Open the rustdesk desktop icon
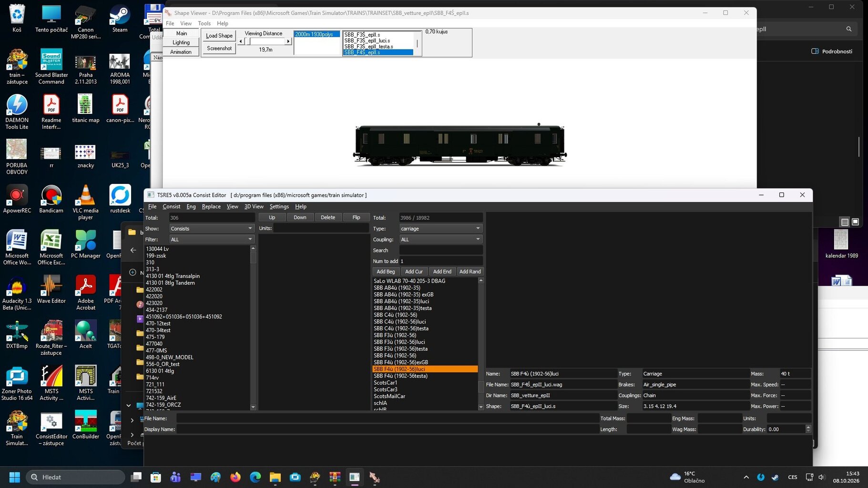Image resolution: width=868 pixels, height=488 pixels. point(120,199)
